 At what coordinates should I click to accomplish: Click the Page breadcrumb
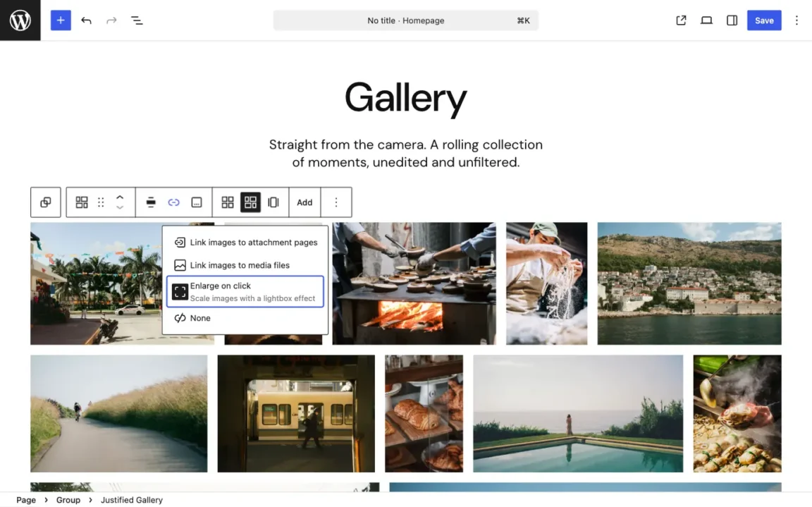26,500
